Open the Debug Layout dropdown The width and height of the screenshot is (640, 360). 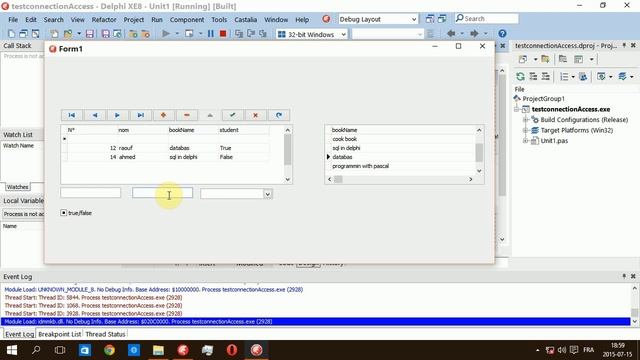(413, 19)
